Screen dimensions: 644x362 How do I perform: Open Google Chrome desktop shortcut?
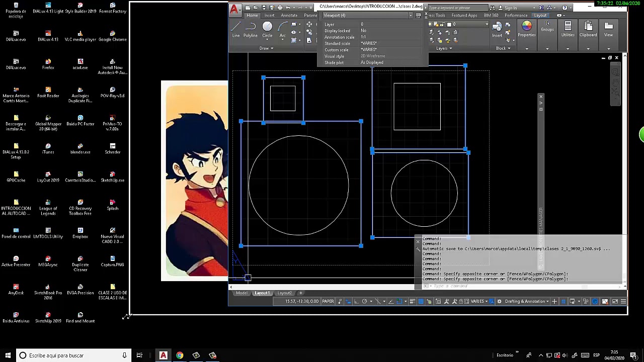click(113, 36)
